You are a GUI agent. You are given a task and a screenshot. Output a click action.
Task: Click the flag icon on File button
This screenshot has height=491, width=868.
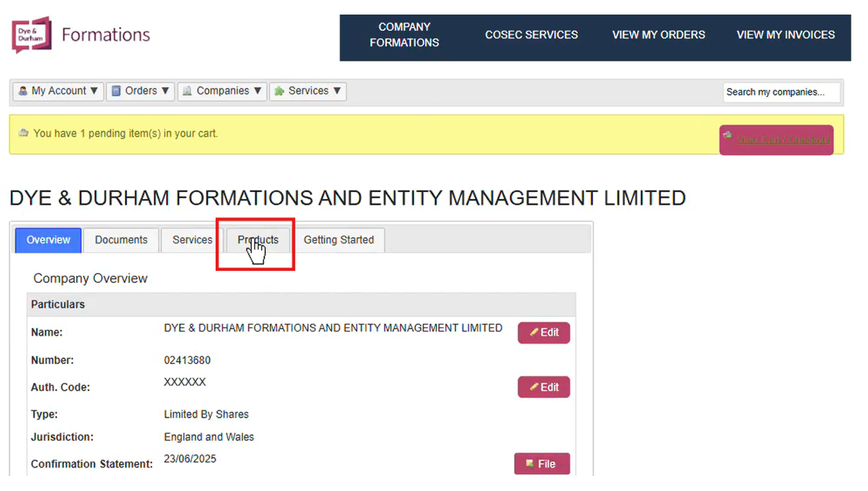[x=529, y=464]
